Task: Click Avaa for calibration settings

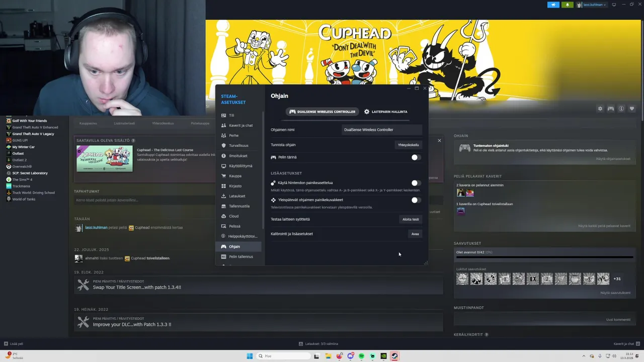Action: coord(415,234)
